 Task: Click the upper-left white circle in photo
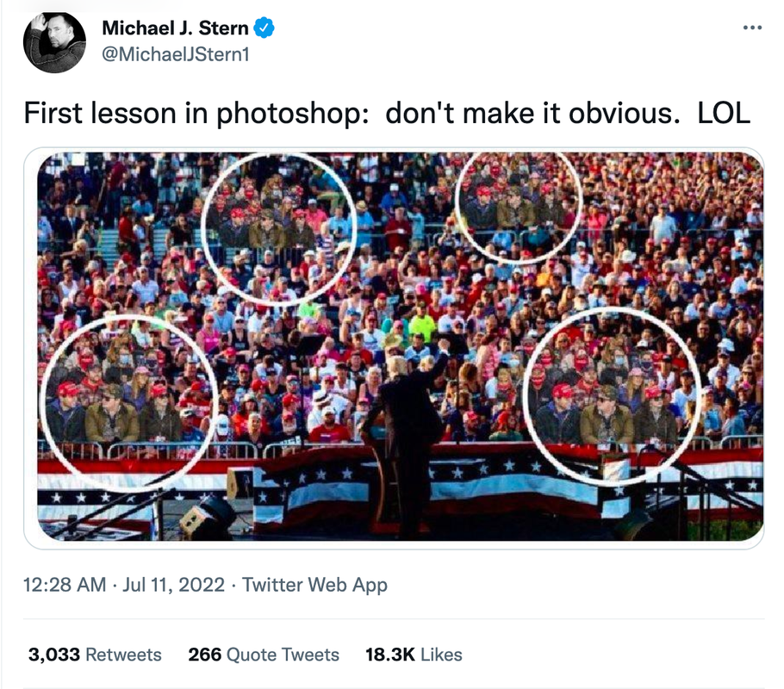(x=279, y=227)
